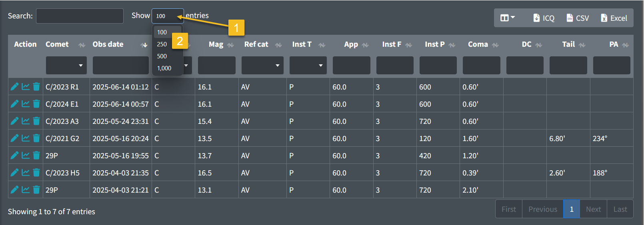644x225 pixels.
Task: Edit the C/2023 R1 observation with pencil icon
Action: pyautogui.click(x=14, y=87)
